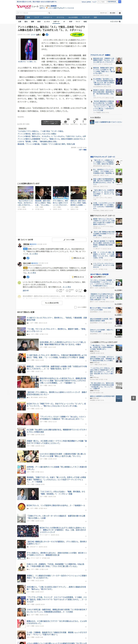This screenshot has width=138, height=644.
Task: Open the comment count 167 icon
Action: [33, 35]
